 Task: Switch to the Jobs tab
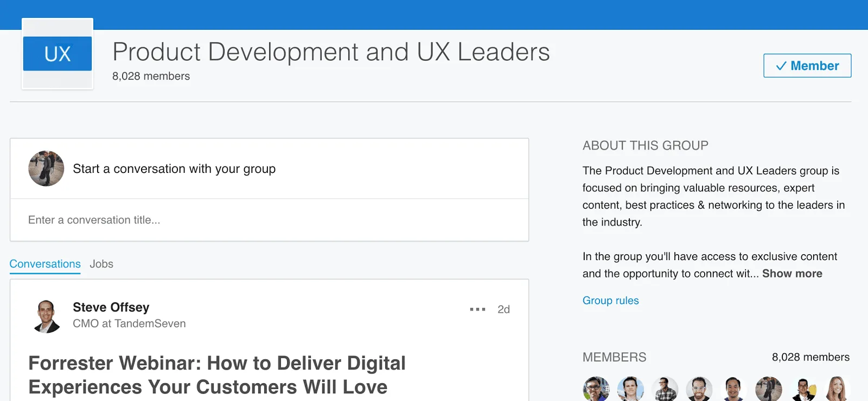(x=101, y=264)
